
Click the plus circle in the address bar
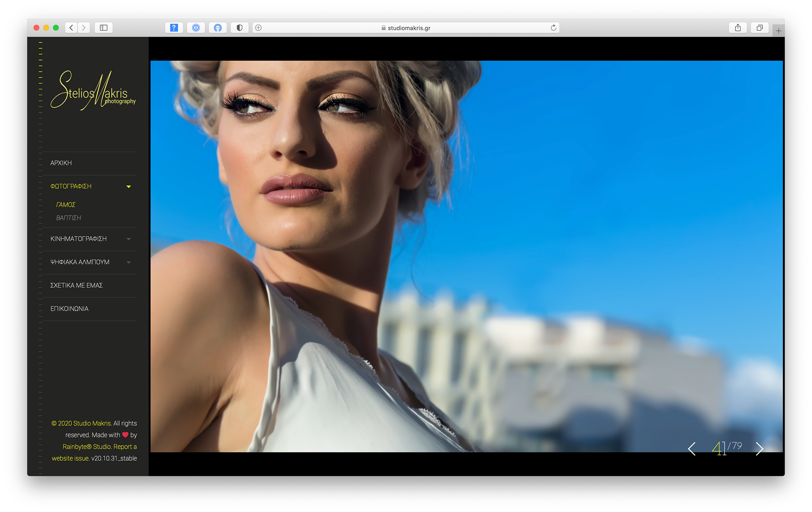click(x=258, y=28)
